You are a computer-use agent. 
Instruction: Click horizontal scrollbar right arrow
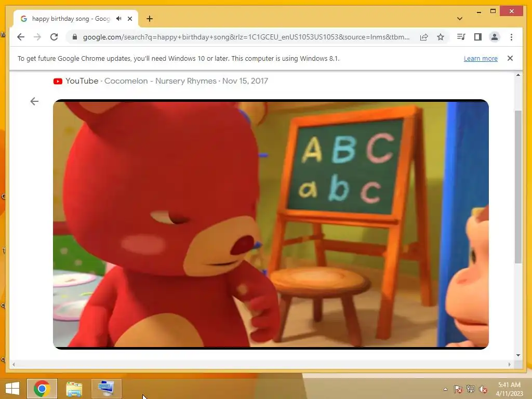[x=509, y=364]
